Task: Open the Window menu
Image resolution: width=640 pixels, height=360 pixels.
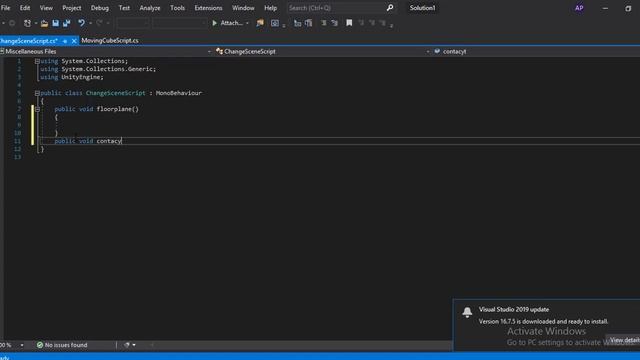Action: click(243, 8)
